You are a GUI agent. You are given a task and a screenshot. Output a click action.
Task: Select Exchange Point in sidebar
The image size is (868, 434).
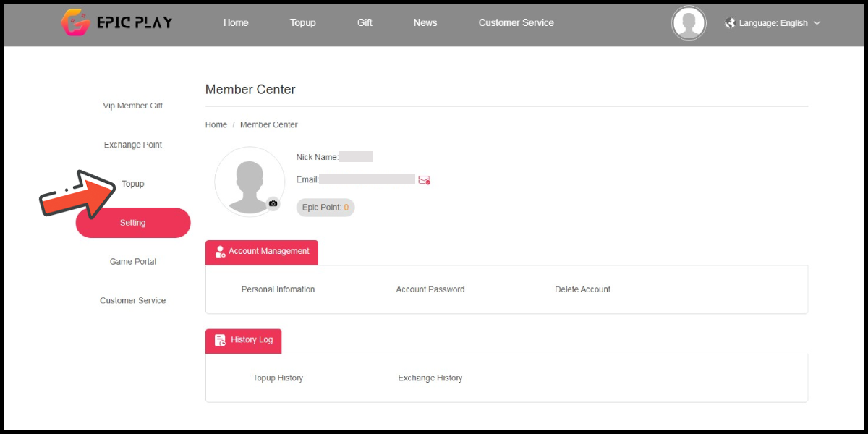pyautogui.click(x=133, y=145)
